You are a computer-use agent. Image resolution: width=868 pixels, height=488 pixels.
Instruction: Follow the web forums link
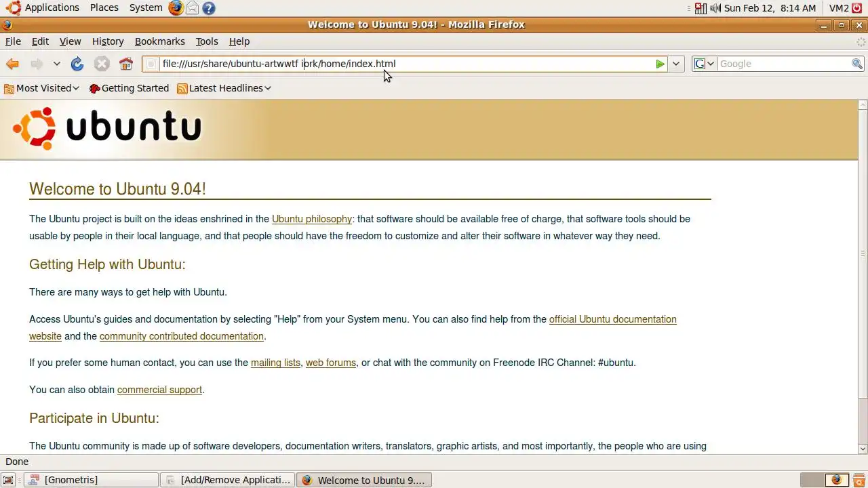(330, 363)
